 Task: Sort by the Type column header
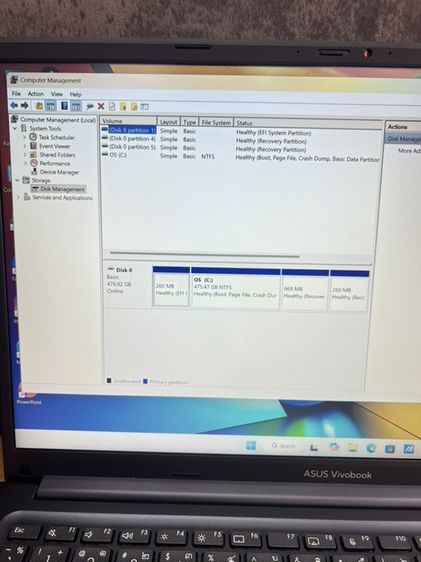coord(190,122)
